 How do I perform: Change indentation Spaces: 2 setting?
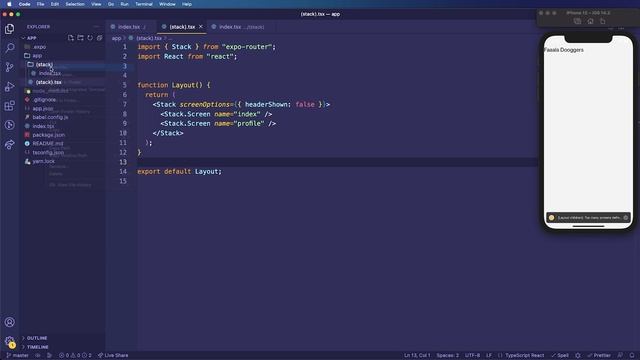click(x=448, y=356)
